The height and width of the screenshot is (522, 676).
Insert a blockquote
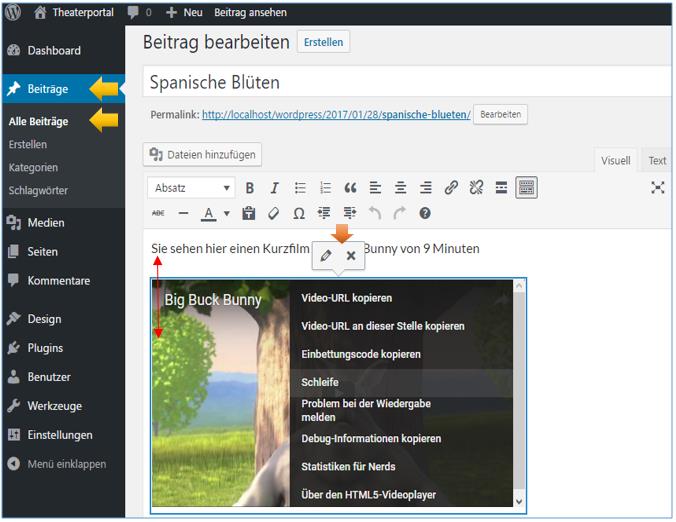(350, 188)
